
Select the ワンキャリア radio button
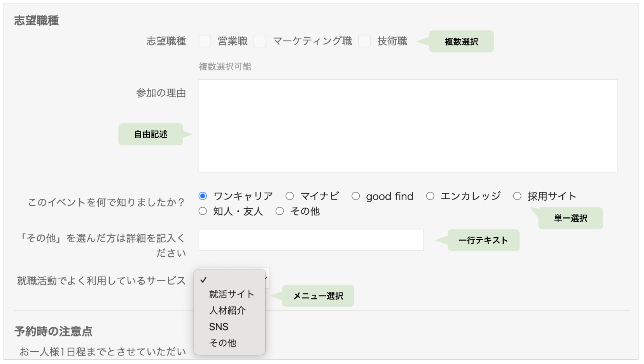point(203,196)
